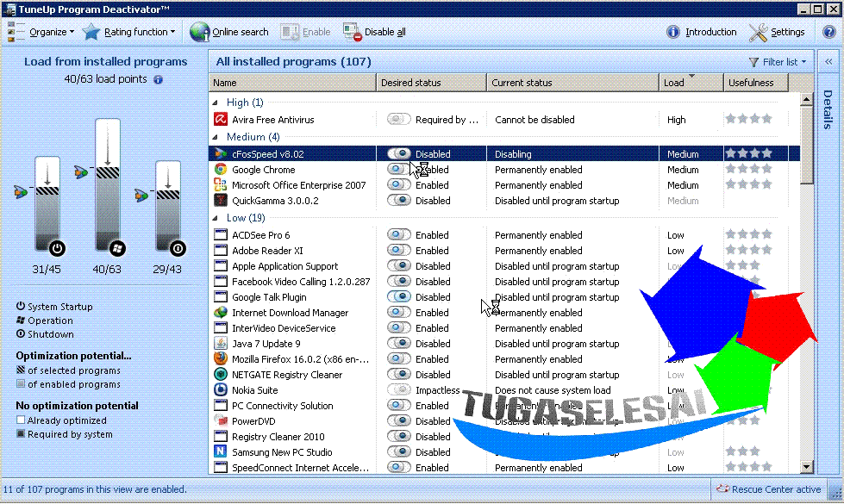Open the Settings button label
The width and height of the screenshot is (844, 504).
click(x=787, y=32)
